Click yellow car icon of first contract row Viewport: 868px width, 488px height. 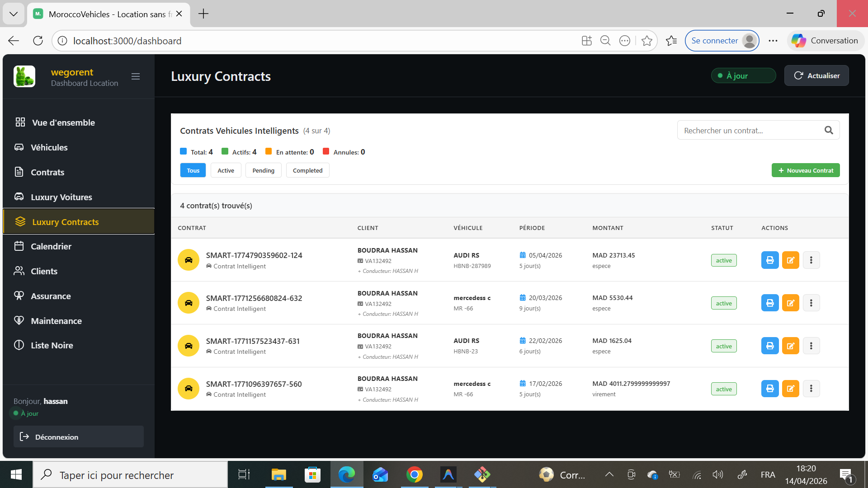click(189, 260)
